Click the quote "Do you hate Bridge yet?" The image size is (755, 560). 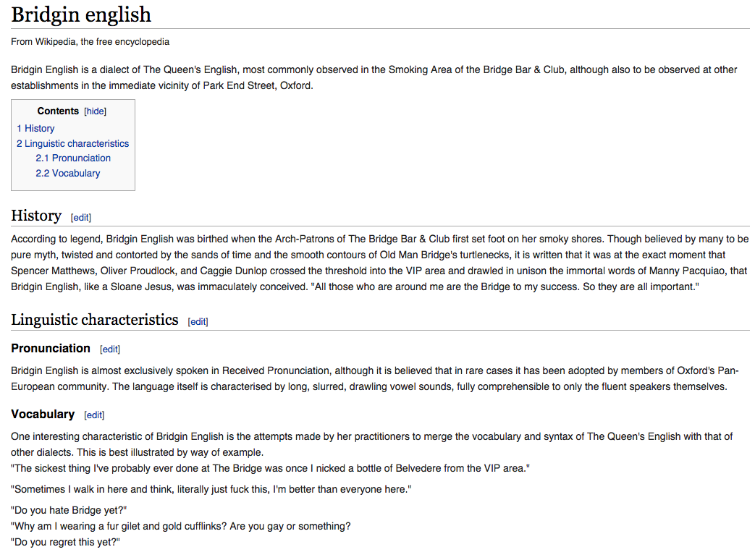tap(69, 510)
